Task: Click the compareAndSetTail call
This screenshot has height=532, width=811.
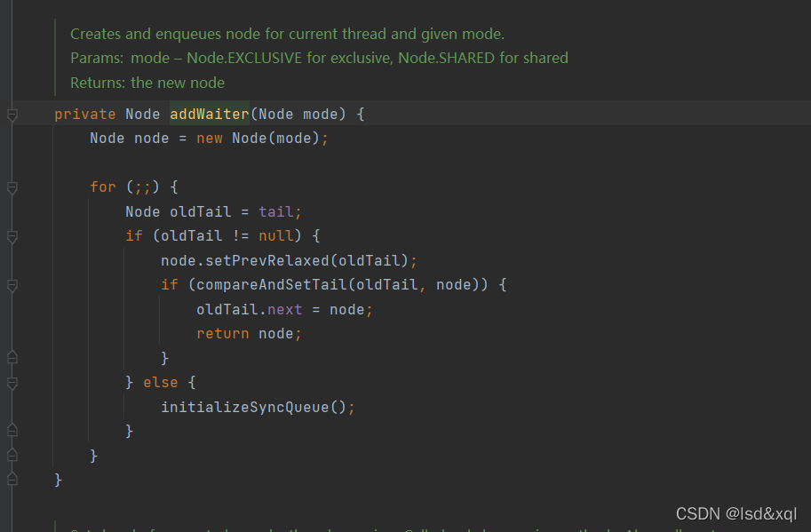Action: pos(271,284)
